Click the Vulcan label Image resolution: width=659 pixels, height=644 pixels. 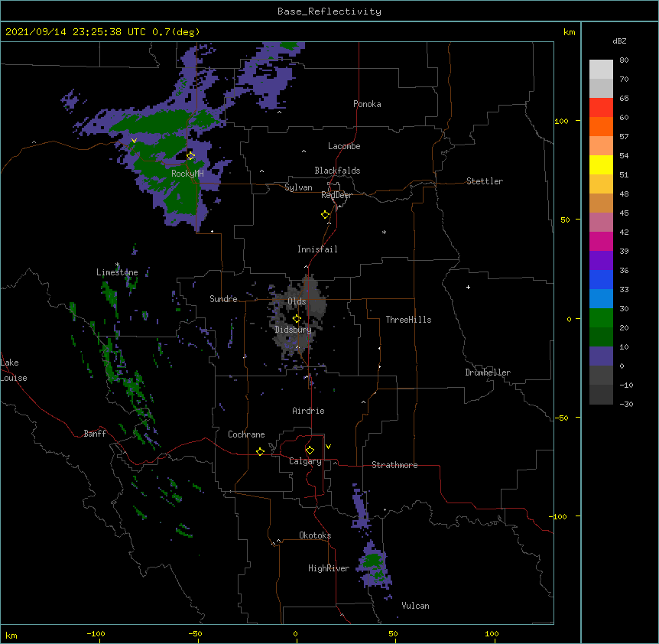(x=415, y=606)
